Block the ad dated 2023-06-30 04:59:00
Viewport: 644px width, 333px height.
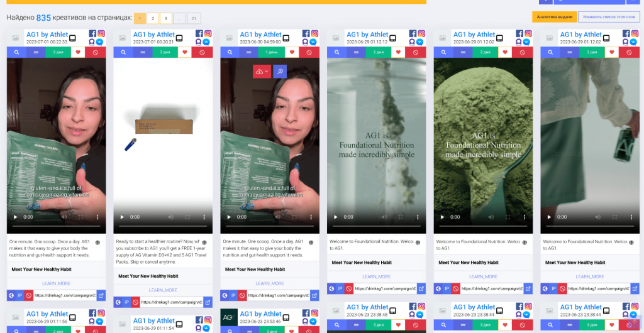coord(309,53)
